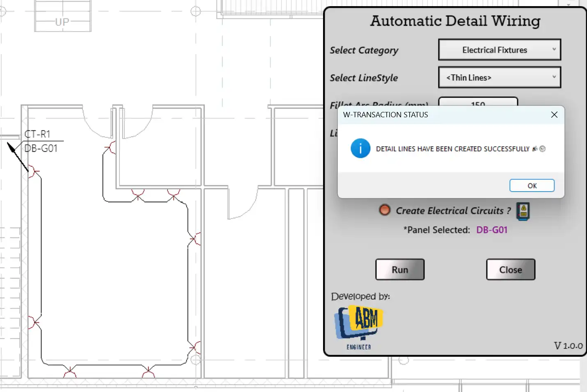Enable the Create Electrical Circuits option

tap(385, 210)
